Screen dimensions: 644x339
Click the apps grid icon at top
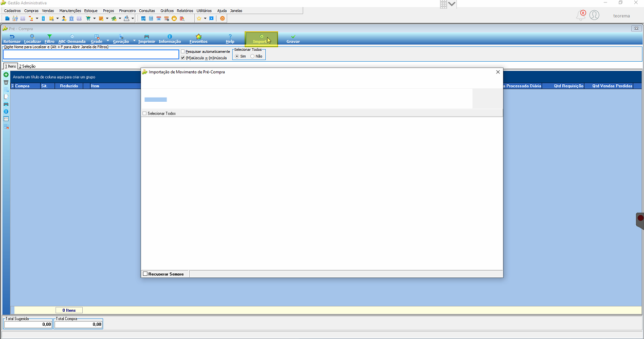(444, 4)
